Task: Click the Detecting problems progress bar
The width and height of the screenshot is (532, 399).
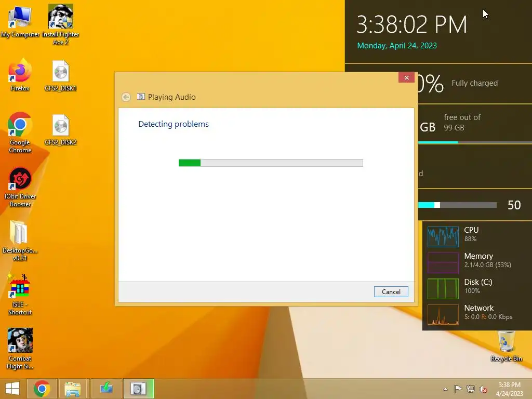Action: click(x=271, y=163)
